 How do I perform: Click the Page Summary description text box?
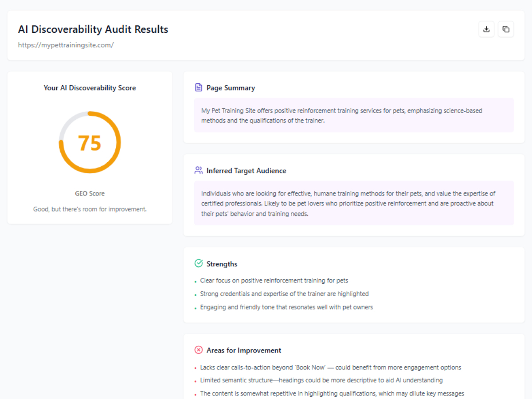(354, 115)
